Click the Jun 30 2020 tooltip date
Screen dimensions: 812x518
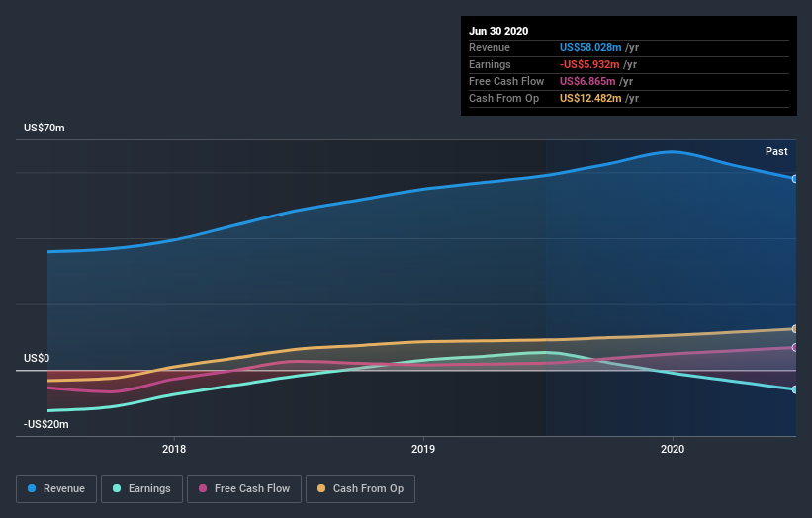point(498,31)
